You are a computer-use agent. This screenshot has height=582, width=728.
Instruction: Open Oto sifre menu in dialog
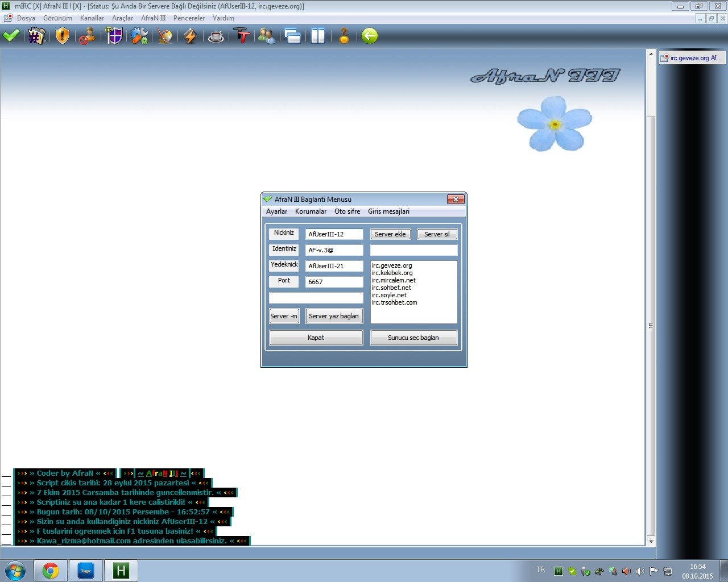click(x=347, y=211)
